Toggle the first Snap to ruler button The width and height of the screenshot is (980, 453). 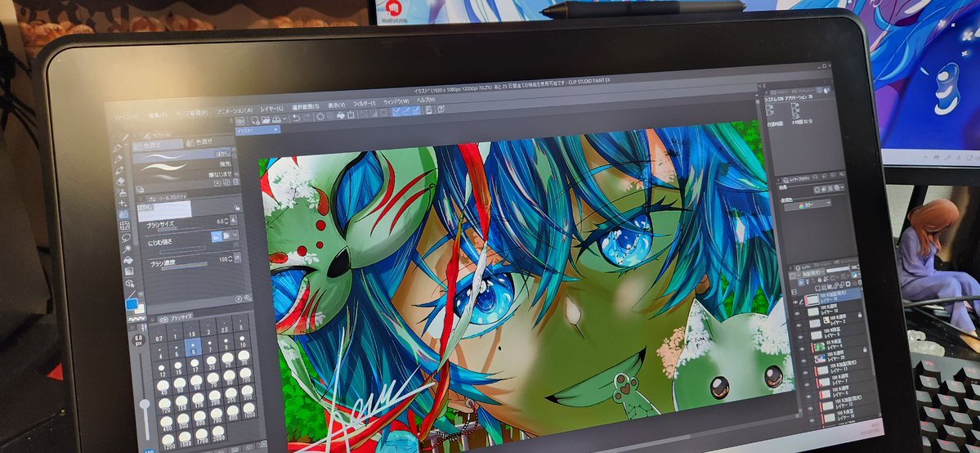(x=396, y=110)
